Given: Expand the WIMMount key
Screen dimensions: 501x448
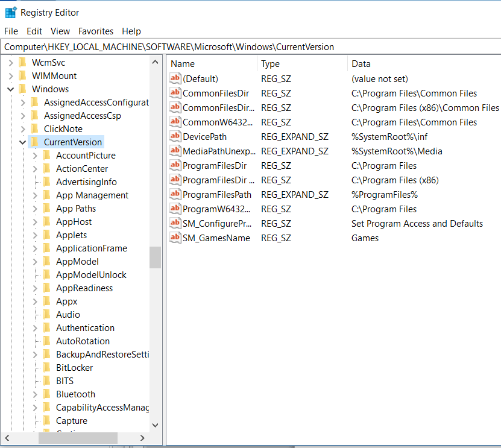Looking at the screenshot, I should pos(10,76).
